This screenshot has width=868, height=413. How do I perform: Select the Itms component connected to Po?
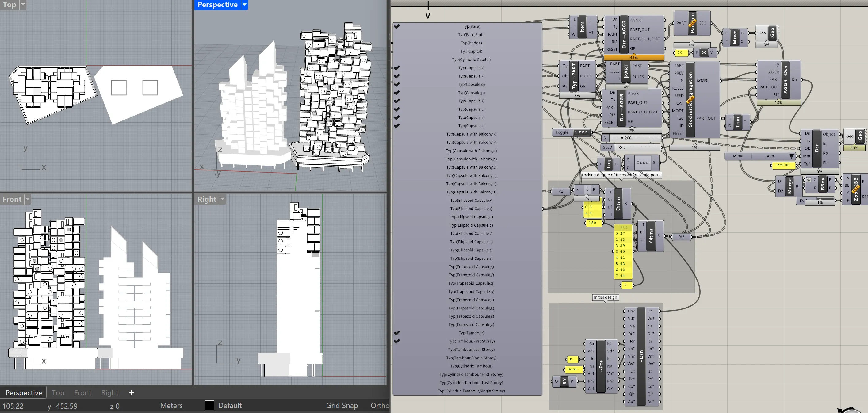618,204
